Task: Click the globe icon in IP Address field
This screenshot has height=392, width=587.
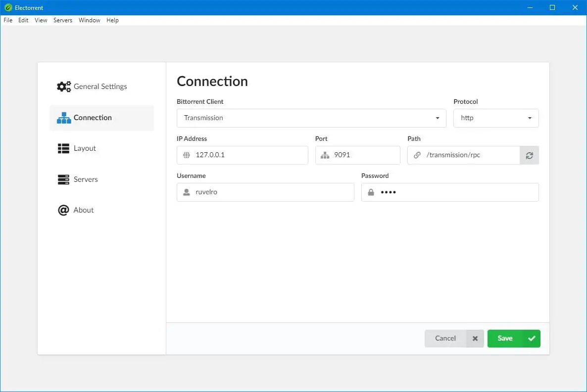Action: pyautogui.click(x=187, y=155)
